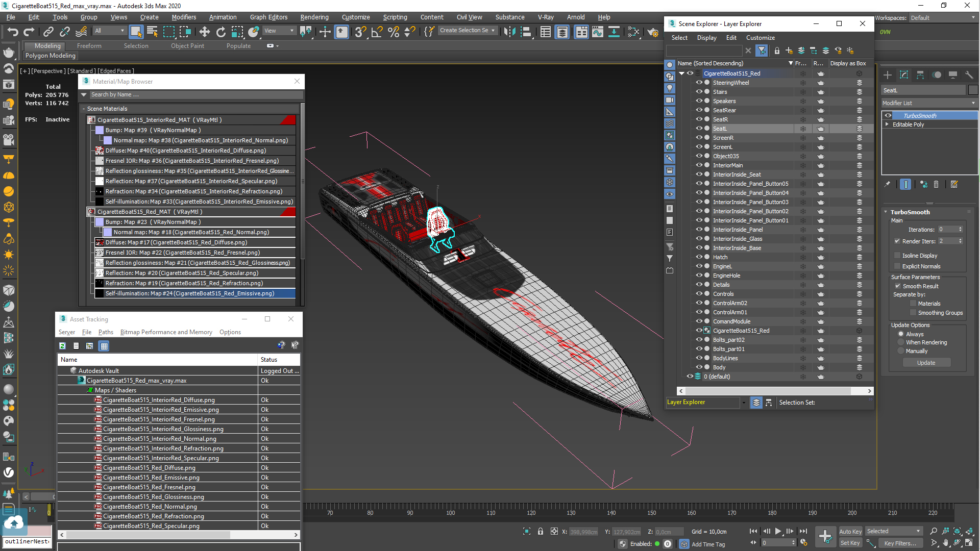The width and height of the screenshot is (980, 551).
Task: Click the Pin Stack icon below modifier list
Action: pyautogui.click(x=888, y=184)
